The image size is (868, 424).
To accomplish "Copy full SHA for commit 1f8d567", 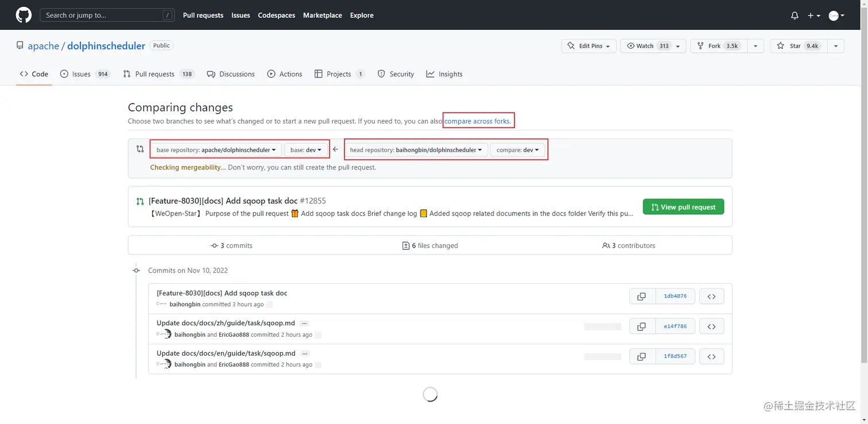I will click(642, 357).
